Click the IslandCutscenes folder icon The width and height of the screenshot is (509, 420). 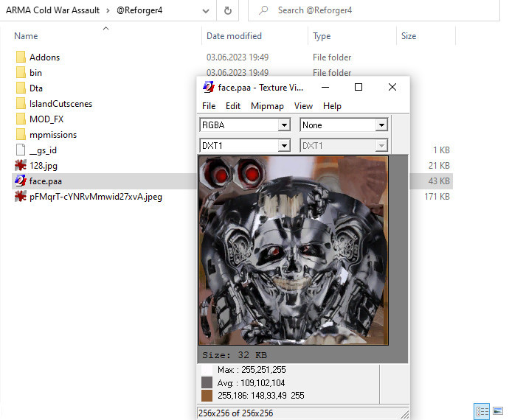tap(21, 104)
